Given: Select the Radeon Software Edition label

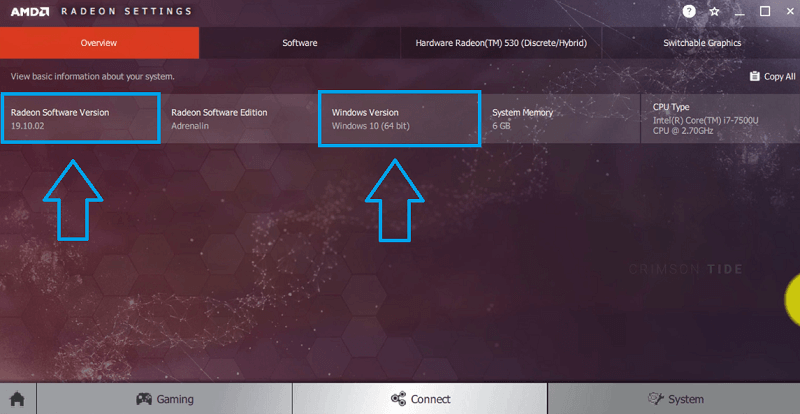Looking at the screenshot, I should click(x=219, y=112).
